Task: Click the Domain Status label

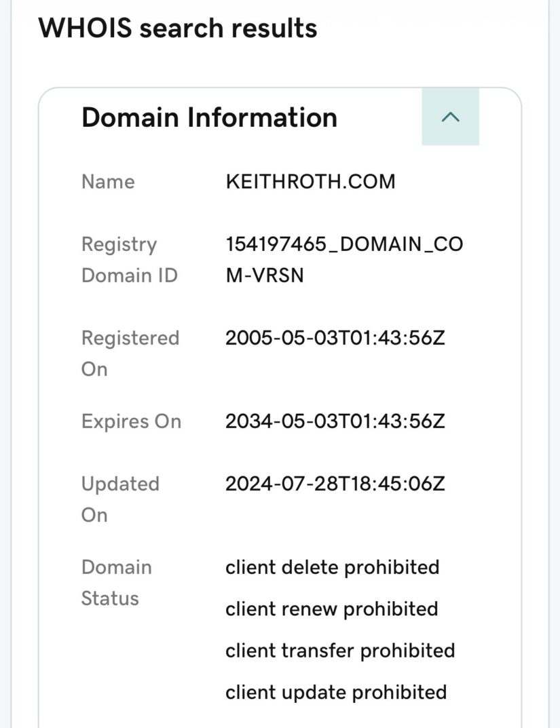Action: 116,582
